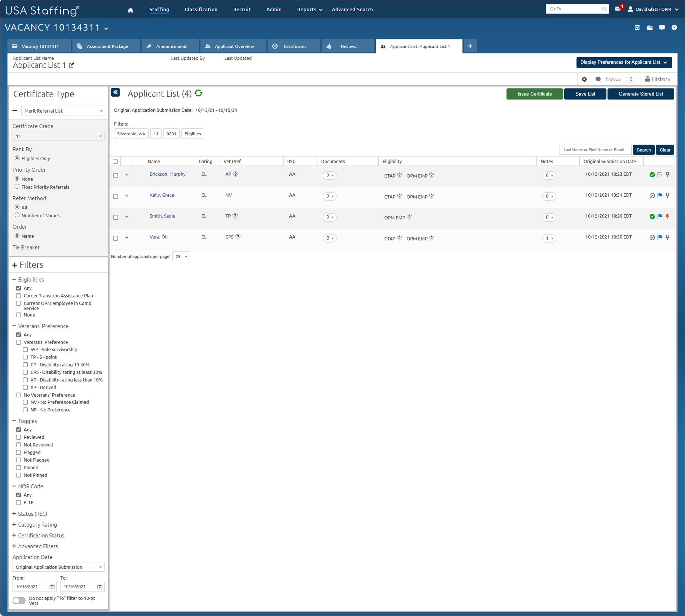The image size is (685, 616).
Task: Expand the Vera, Oli row details
Action: (127, 238)
